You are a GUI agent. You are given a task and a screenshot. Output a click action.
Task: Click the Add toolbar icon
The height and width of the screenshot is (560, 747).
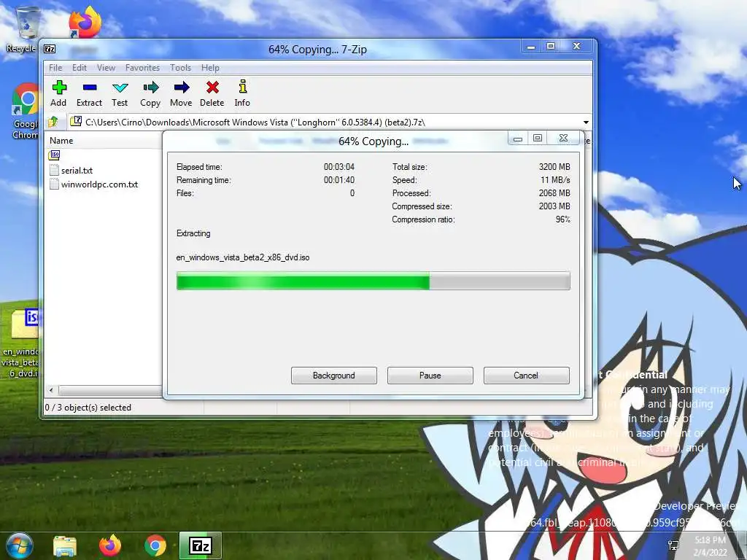(59, 87)
